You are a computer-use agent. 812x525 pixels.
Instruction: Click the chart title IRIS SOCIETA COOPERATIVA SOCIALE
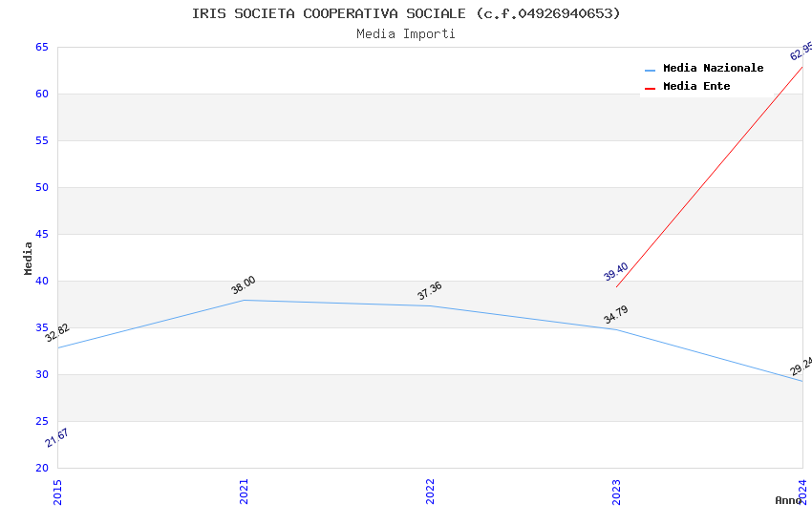tap(406, 13)
